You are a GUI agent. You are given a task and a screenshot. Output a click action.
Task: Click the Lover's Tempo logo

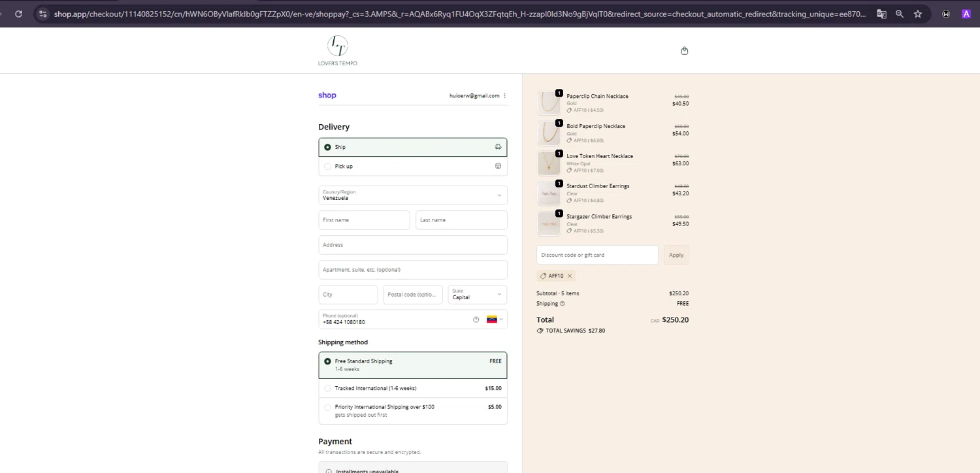(x=338, y=50)
